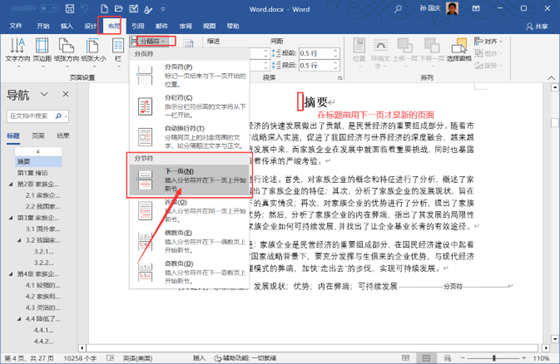Open the Text Direction (文字方向) tool
Image resolution: width=560 pixels, height=364 pixels.
click(18, 52)
